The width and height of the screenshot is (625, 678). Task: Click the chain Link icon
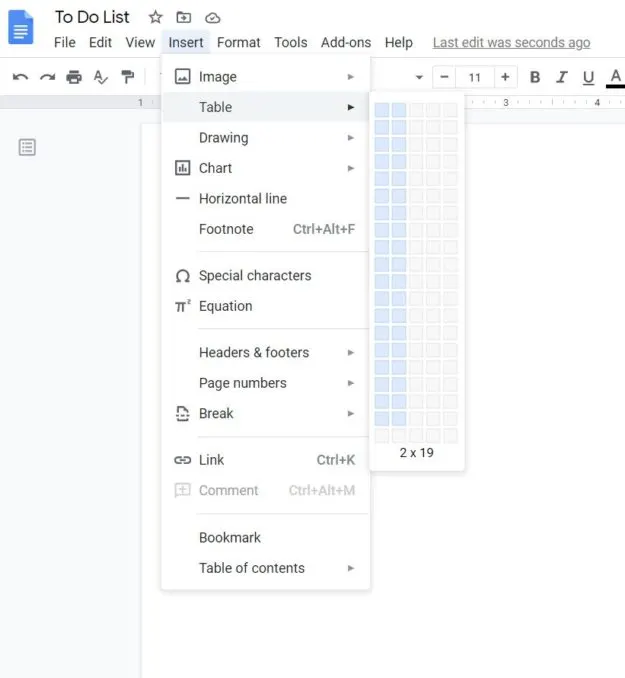pos(182,460)
